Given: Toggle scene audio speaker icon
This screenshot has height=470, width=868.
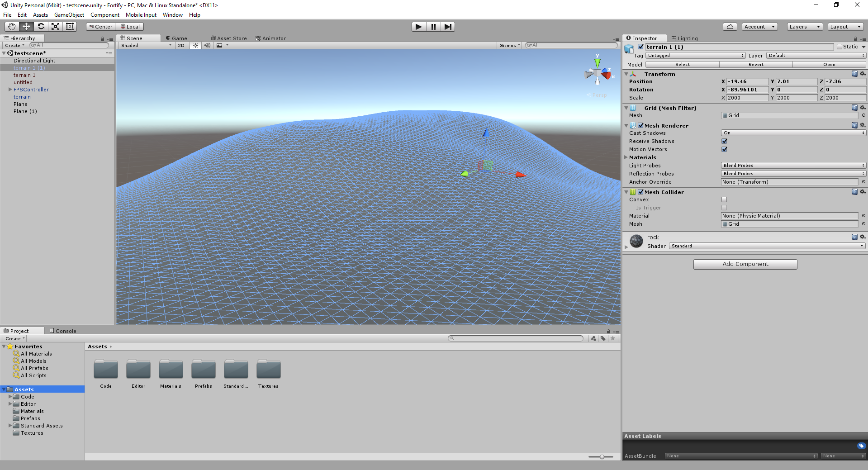Looking at the screenshot, I should click(x=207, y=45).
